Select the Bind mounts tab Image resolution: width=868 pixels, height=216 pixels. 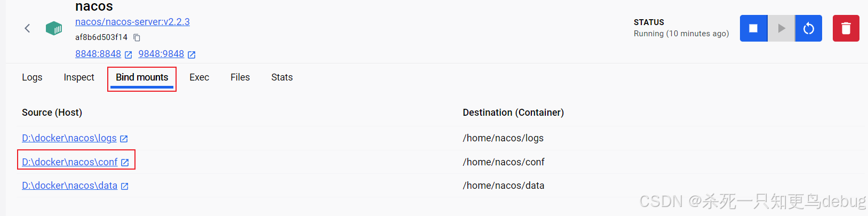pyautogui.click(x=142, y=77)
